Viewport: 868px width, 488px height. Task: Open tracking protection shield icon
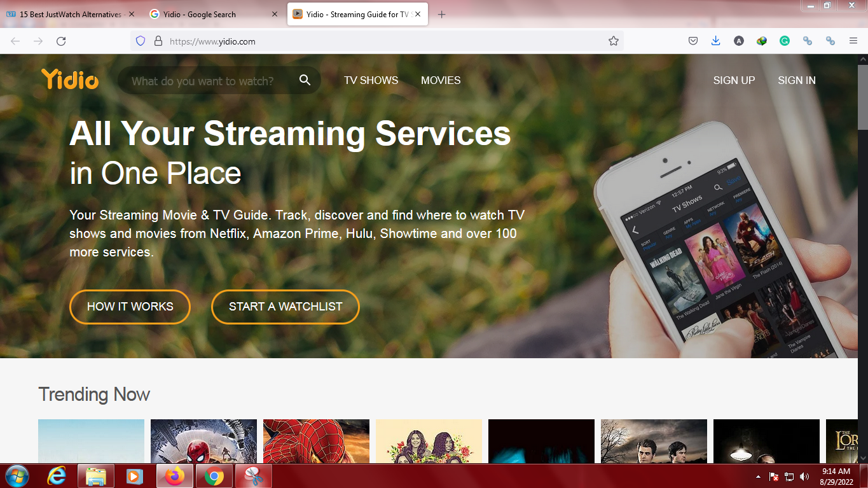click(x=141, y=41)
